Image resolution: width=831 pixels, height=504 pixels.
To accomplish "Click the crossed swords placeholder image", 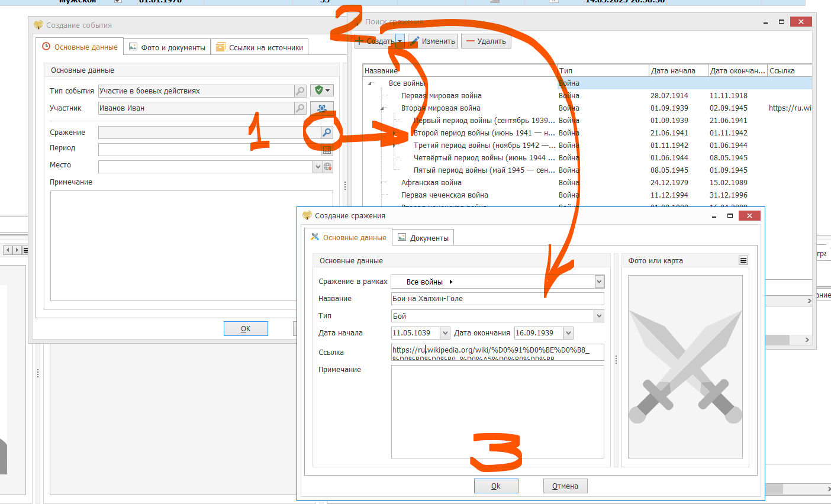I will pyautogui.click(x=685, y=367).
